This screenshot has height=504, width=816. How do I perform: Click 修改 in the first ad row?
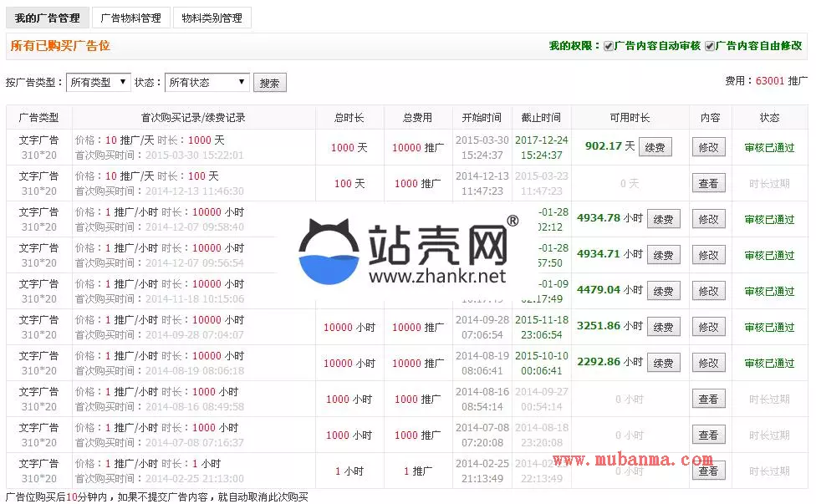point(708,148)
